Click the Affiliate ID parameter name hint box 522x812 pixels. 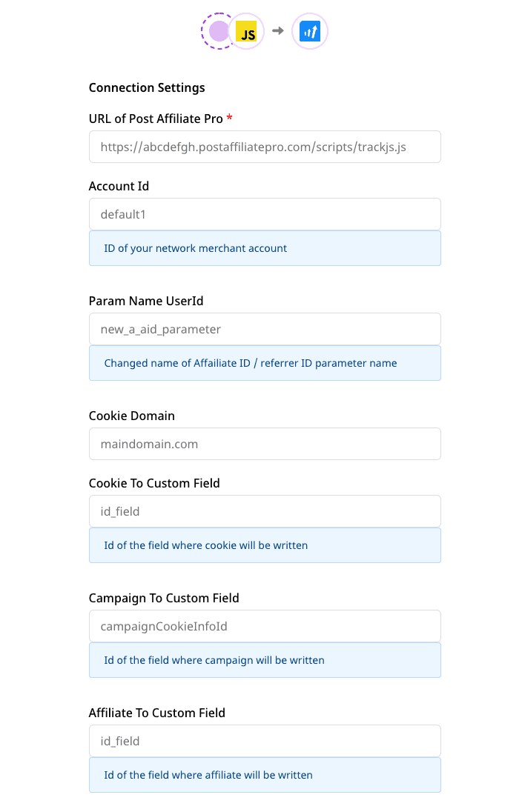tap(265, 363)
